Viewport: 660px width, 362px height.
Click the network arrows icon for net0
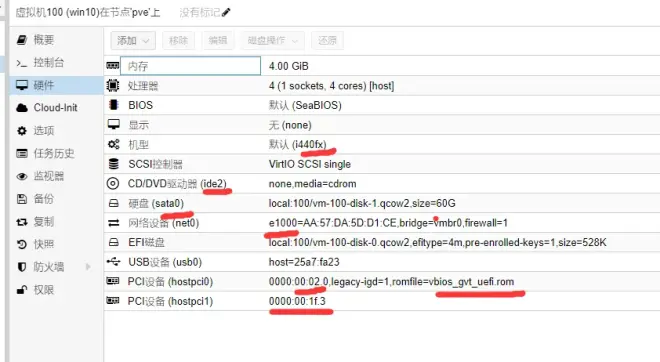(114, 223)
